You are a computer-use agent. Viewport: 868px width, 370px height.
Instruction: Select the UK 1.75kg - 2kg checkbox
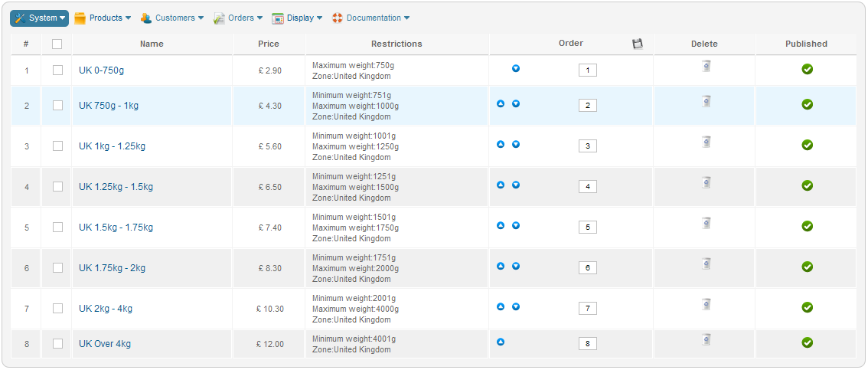(x=57, y=267)
